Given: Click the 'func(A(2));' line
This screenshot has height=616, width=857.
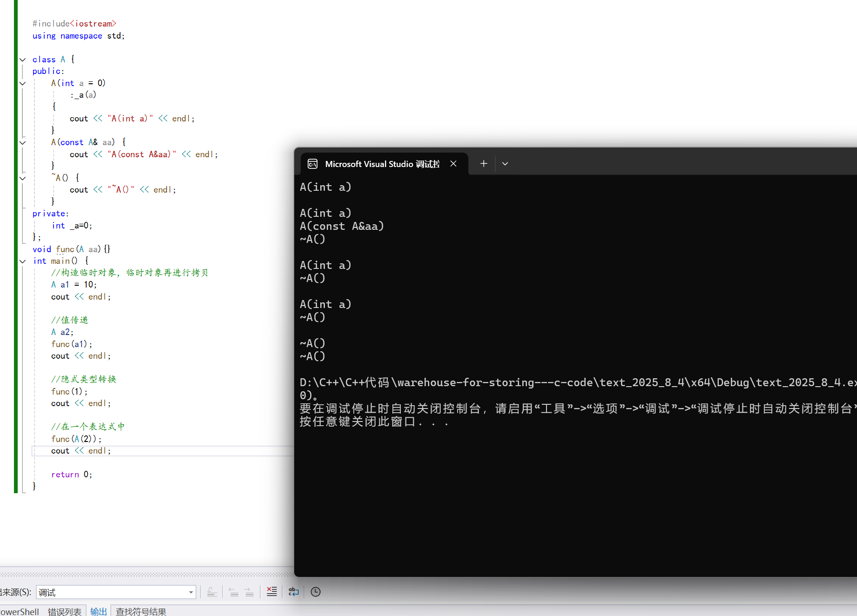Looking at the screenshot, I should click(76, 439).
